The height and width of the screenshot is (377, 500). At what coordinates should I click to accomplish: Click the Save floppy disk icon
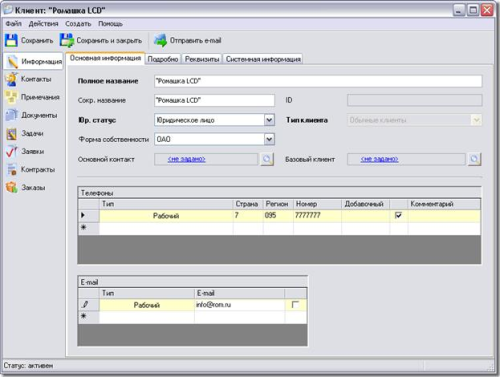(x=11, y=40)
